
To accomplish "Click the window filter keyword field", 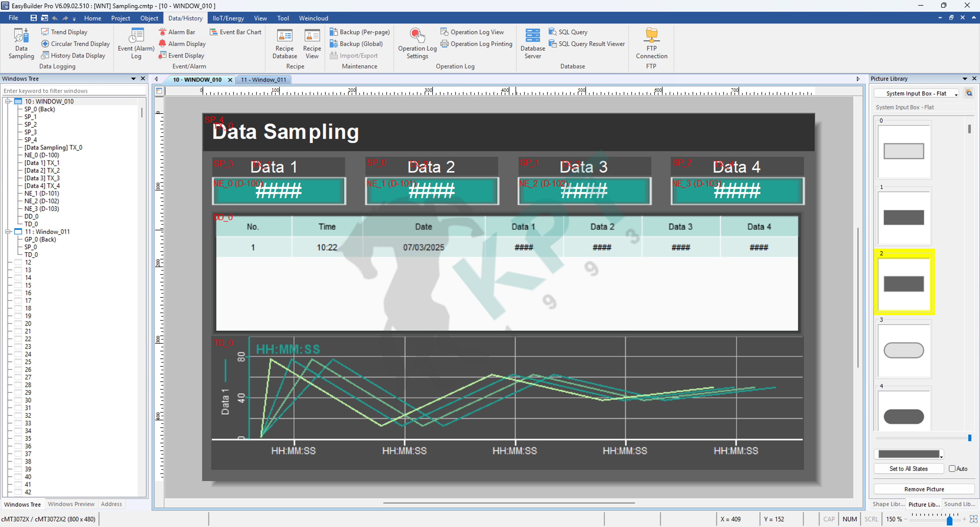I will 74,91.
